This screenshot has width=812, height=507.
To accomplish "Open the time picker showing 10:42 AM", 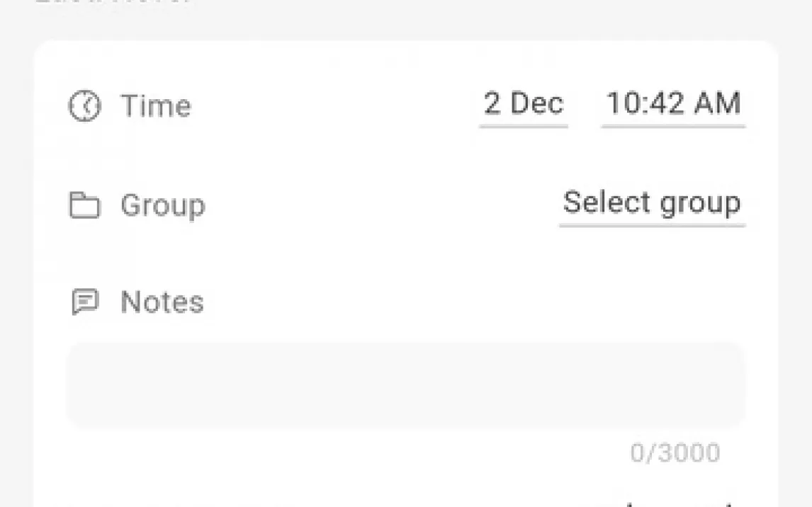I will tap(673, 104).
